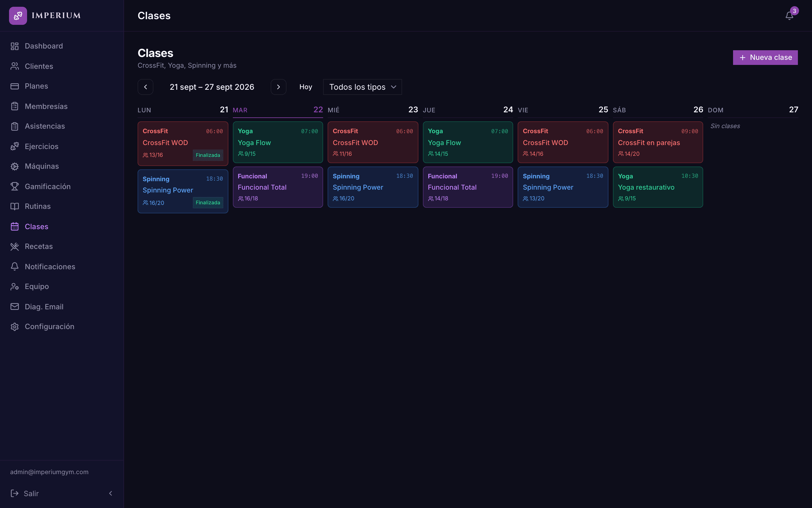Click Finalizada badge on Monday CrossFit WOD
This screenshot has width=812, height=508.
pos(208,155)
